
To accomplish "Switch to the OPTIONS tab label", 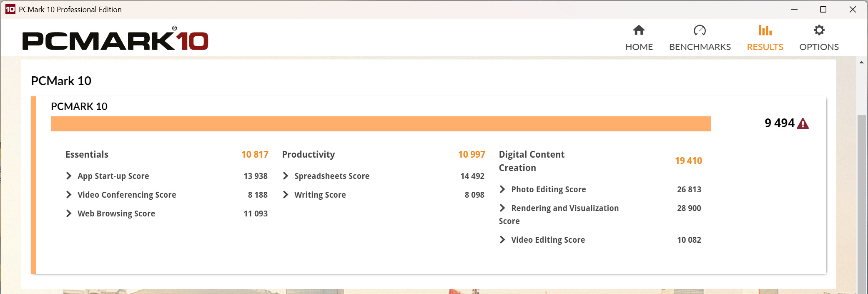I will point(819,47).
